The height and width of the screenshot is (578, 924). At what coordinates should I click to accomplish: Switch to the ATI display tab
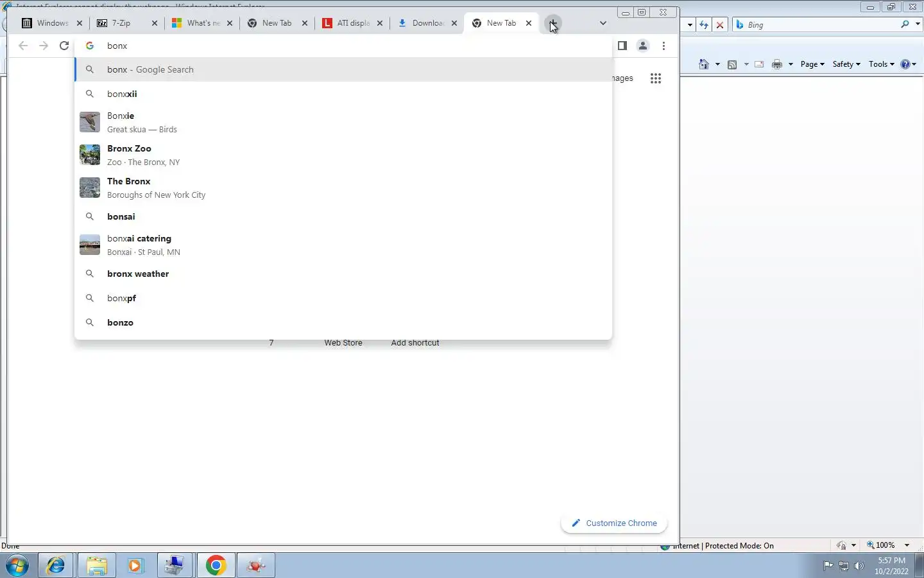click(352, 23)
